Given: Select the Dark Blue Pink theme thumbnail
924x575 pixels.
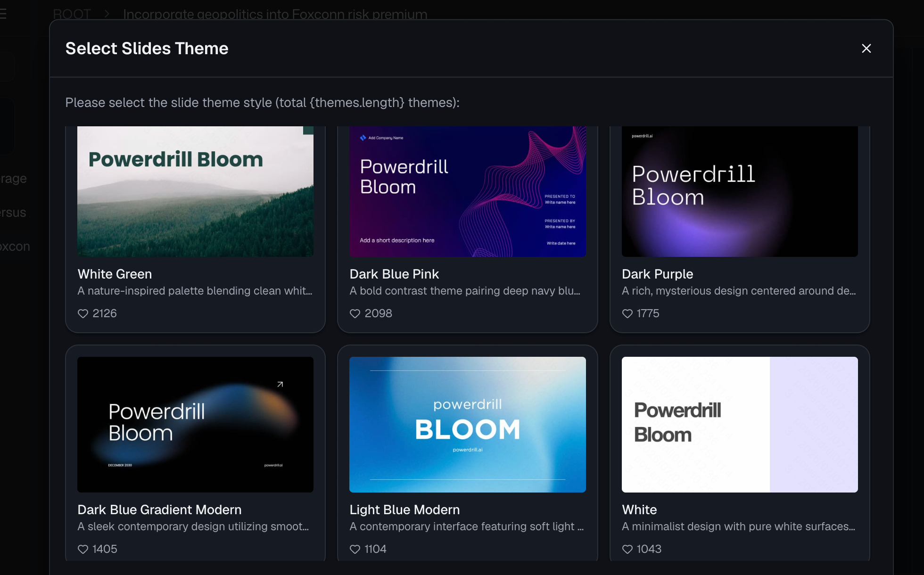Looking at the screenshot, I should point(468,191).
